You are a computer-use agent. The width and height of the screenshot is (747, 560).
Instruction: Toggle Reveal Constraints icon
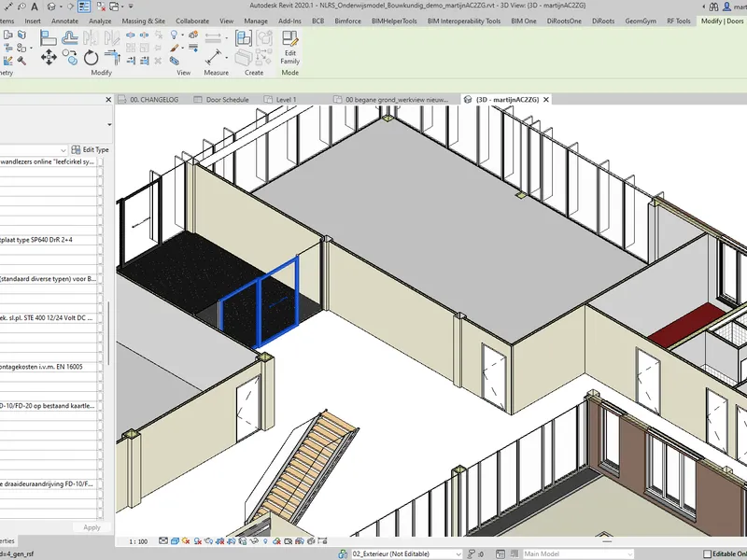click(x=322, y=541)
